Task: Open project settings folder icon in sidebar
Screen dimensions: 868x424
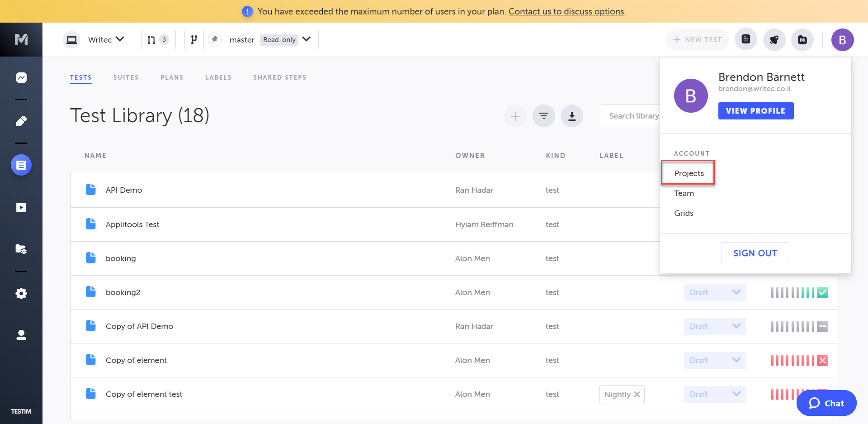Action: point(21,249)
